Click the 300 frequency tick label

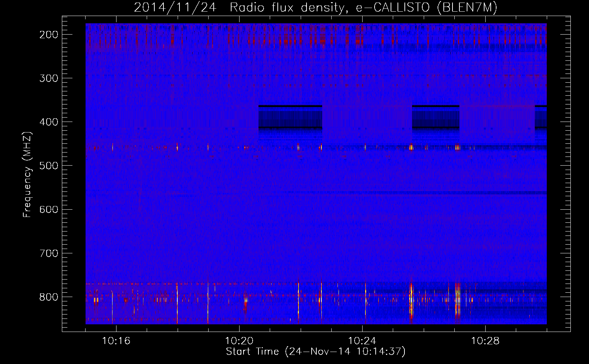click(x=49, y=78)
